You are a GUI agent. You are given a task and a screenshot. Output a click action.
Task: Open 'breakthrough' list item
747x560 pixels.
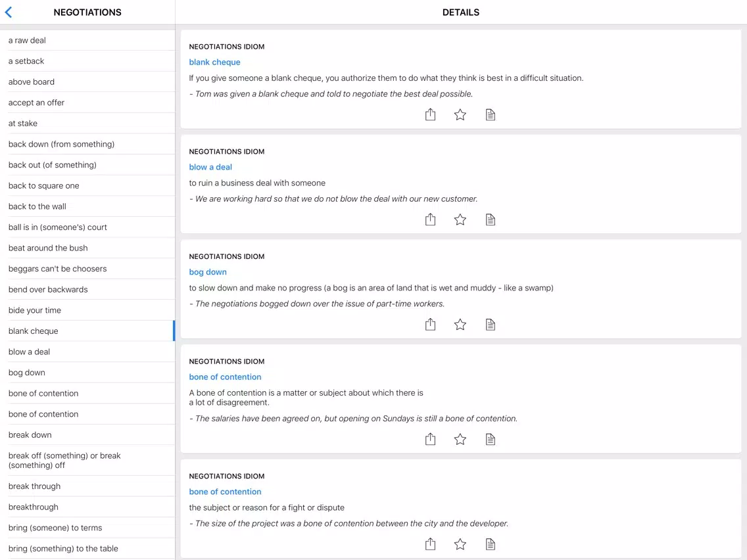(x=87, y=507)
